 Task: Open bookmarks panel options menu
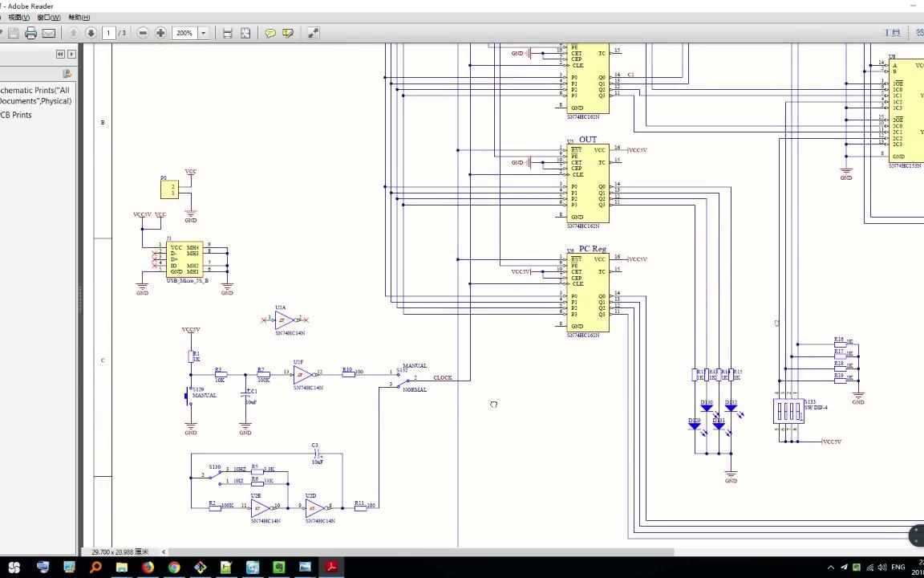[x=67, y=74]
